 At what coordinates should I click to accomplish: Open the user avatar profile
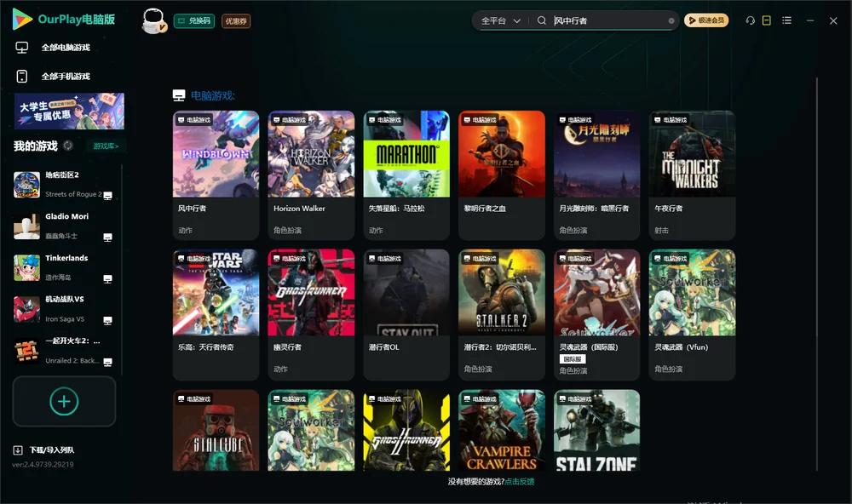click(x=153, y=20)
